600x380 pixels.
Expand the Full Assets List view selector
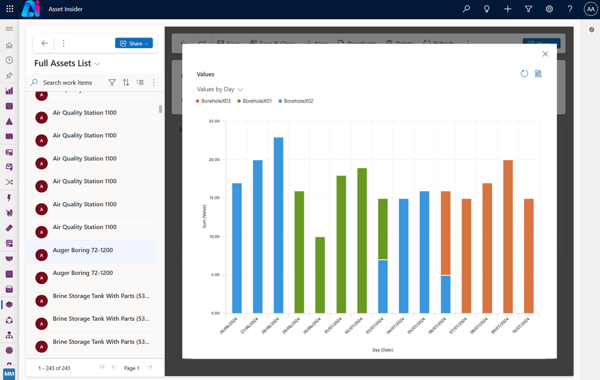coord(67,63)
